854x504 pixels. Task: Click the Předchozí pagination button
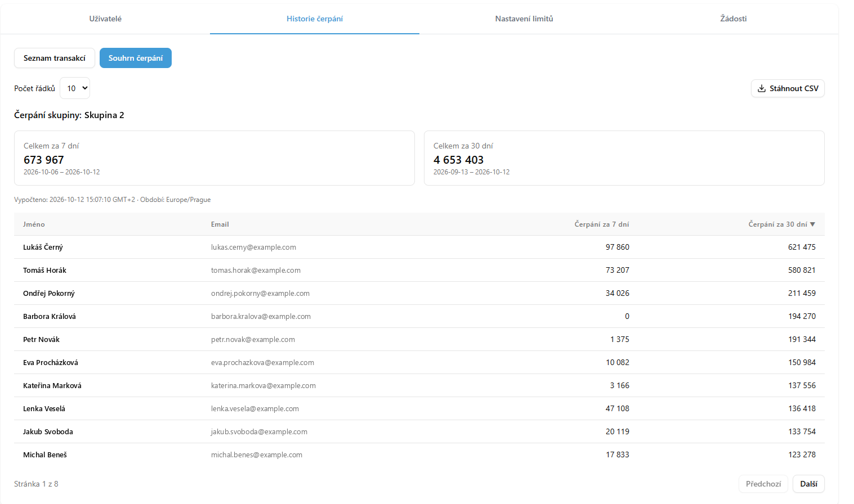(763, 484)
